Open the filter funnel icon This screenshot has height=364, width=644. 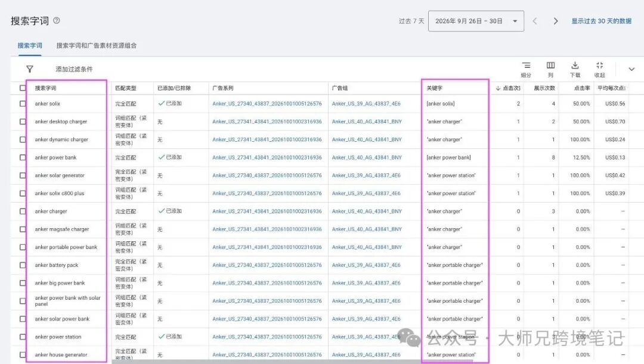[x=30, y=69]
